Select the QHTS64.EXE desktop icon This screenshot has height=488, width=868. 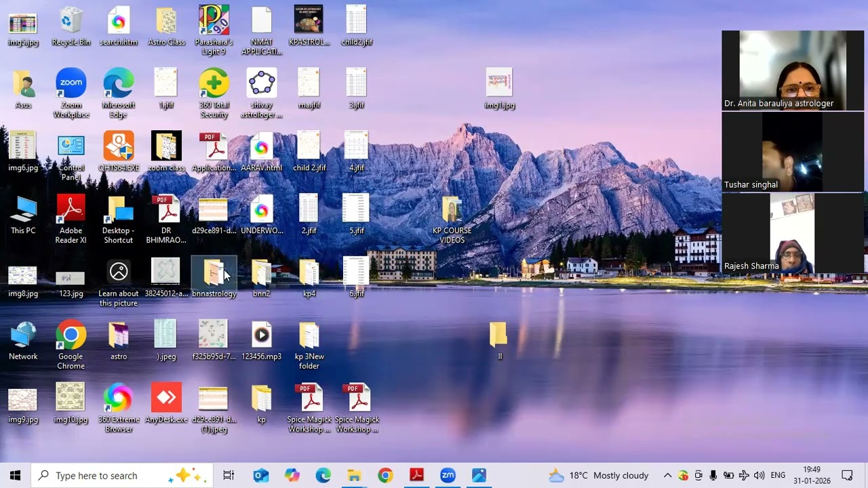click(119, 152)
